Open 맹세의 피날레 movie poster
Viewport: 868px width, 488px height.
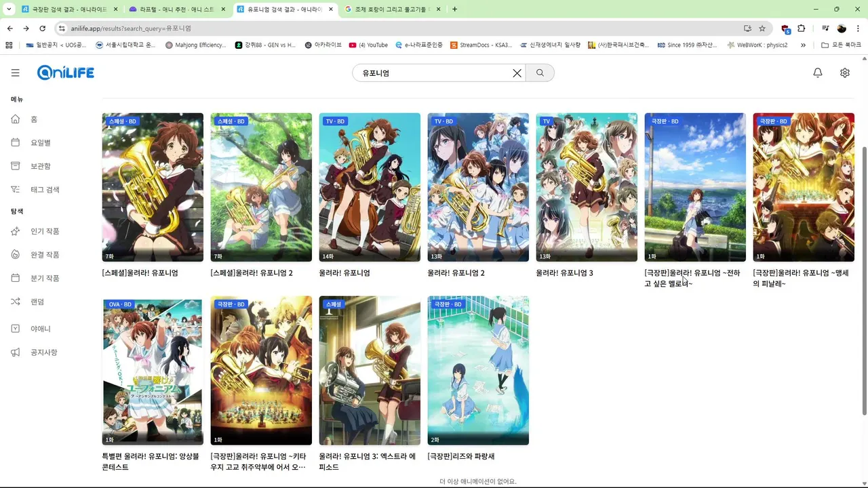(x=804, y=187)
